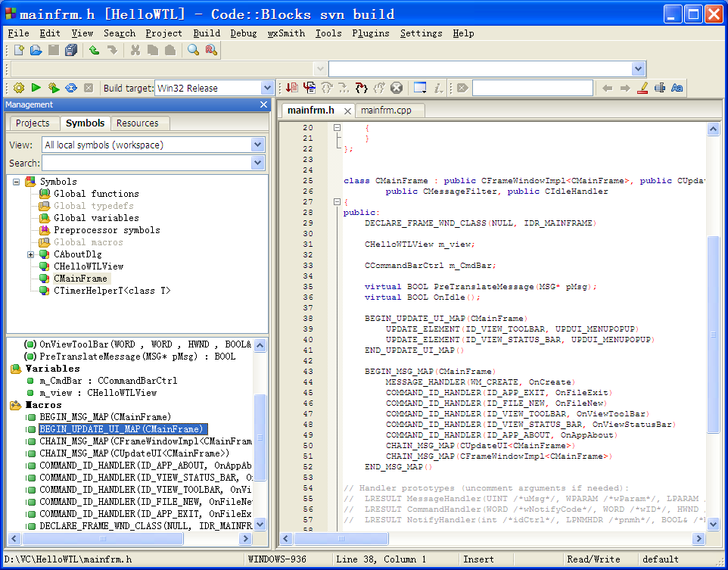
Task: Toggle Highlight all search matches
Action: (642, 88)
